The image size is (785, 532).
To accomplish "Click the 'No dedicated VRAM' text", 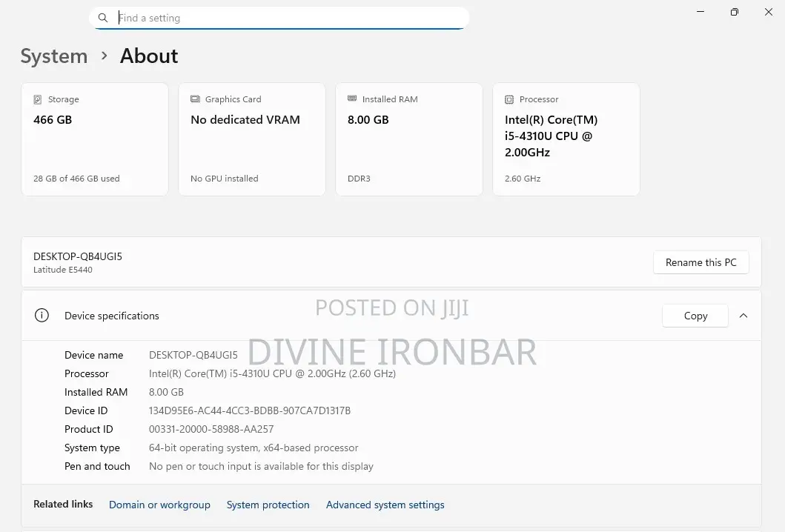I will [245, 120].
